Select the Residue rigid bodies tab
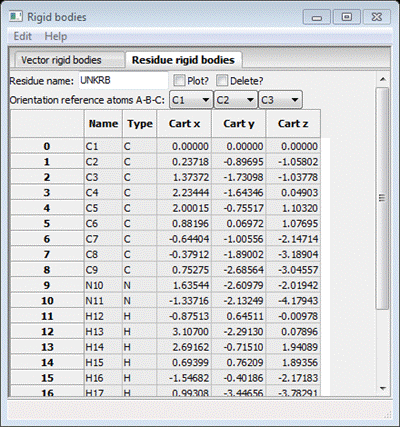The width and height of the screenshot is (400, 427). [x=183, y=60]
